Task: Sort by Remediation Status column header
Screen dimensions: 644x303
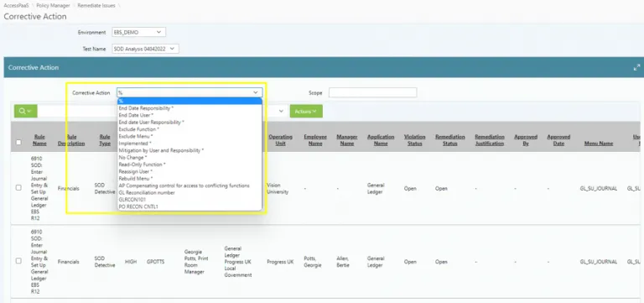Action: click(x=450, y=140)
